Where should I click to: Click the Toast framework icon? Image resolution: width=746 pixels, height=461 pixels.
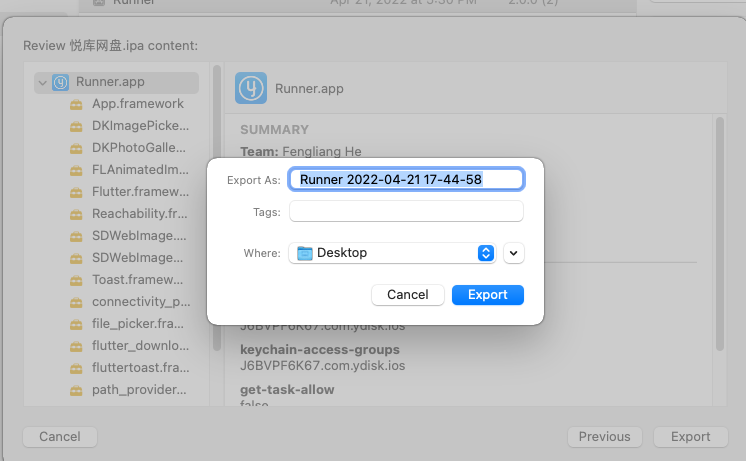pos(76,280)
